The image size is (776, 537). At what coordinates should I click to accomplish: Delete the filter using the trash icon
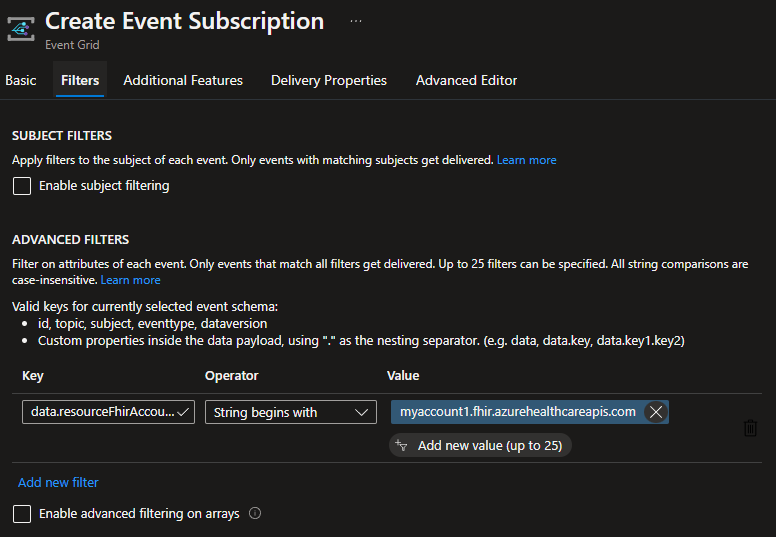[x=750, y=428]
